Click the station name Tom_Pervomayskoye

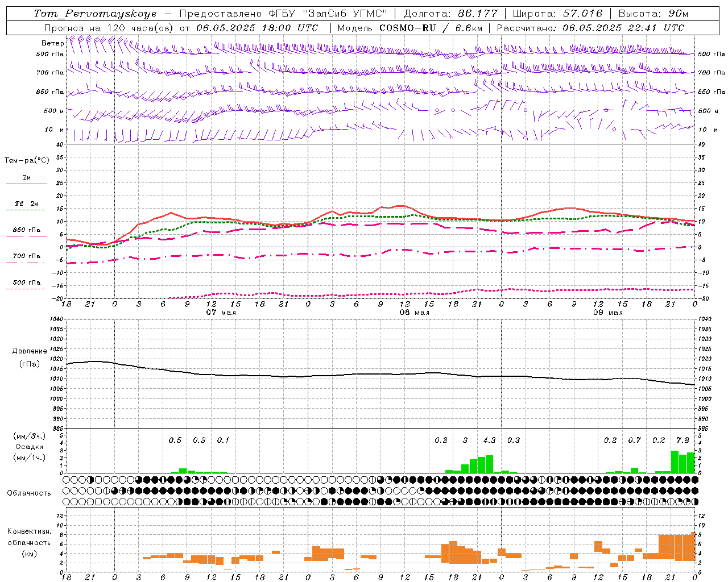pos(96,14)
